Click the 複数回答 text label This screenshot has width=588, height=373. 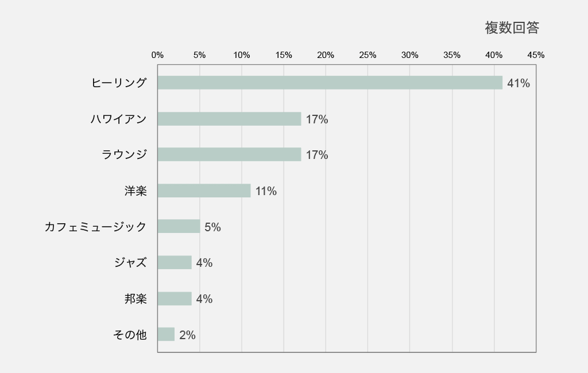click(x=512, y=28)
